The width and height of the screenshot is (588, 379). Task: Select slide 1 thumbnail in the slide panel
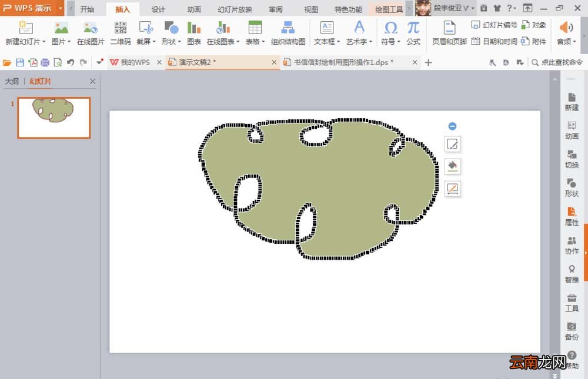[54, 118]
